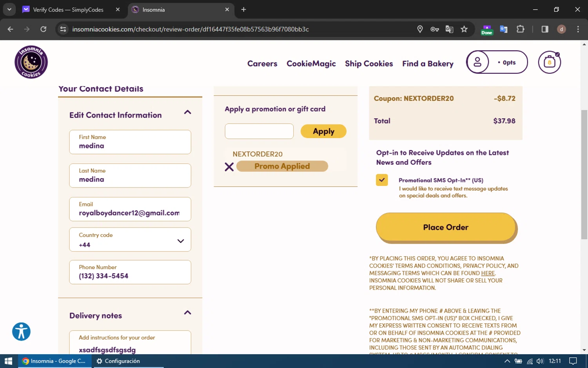The height and width of the screenshot is (368, 588).
Task: View site information icon in address bar
Action: [63, 29]
